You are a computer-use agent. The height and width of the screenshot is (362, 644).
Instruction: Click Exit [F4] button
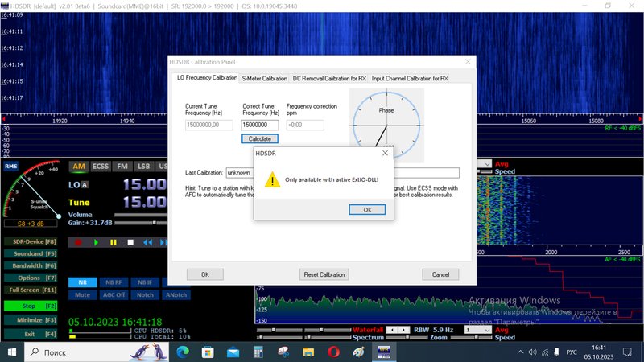(x=31, y=334)
